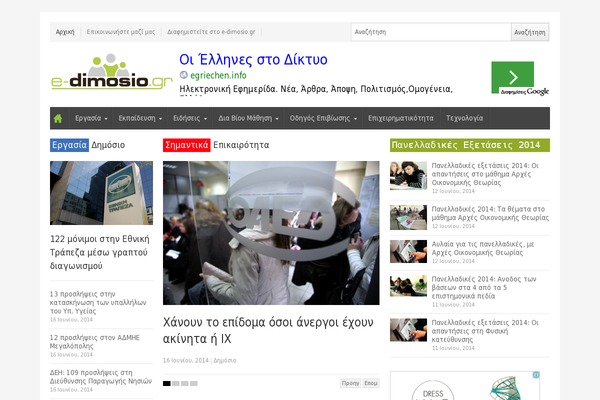Viewport: 600px width, 400px height.
Task: Open the Τεχνολογία menu item
Action: click(464, 118)
